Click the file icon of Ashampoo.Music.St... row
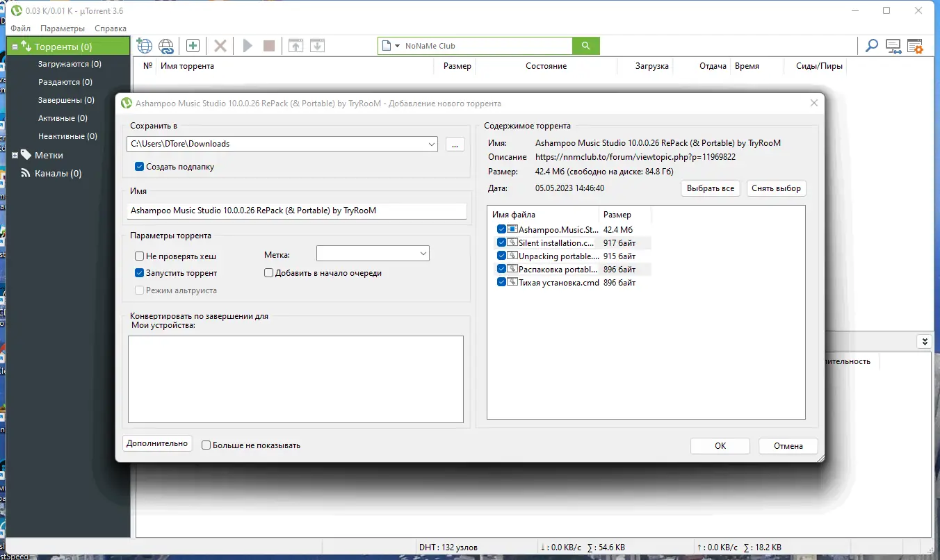940x560 pixels. [x=512, y=229]
